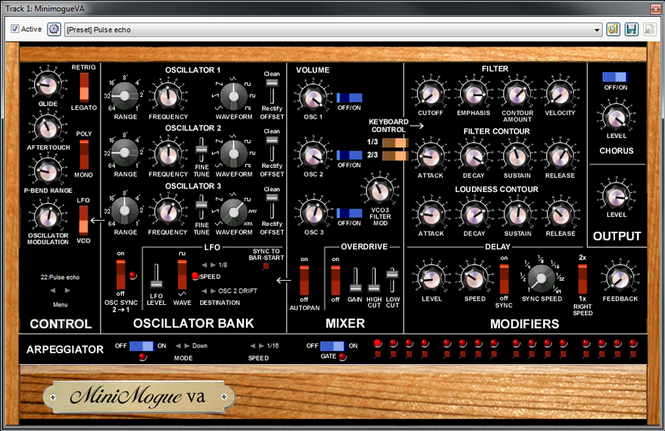The height and width of the screenshot is (431, 665).
Task: Toggle the Delay Sync on/off switch
Action: click(503, 279)
